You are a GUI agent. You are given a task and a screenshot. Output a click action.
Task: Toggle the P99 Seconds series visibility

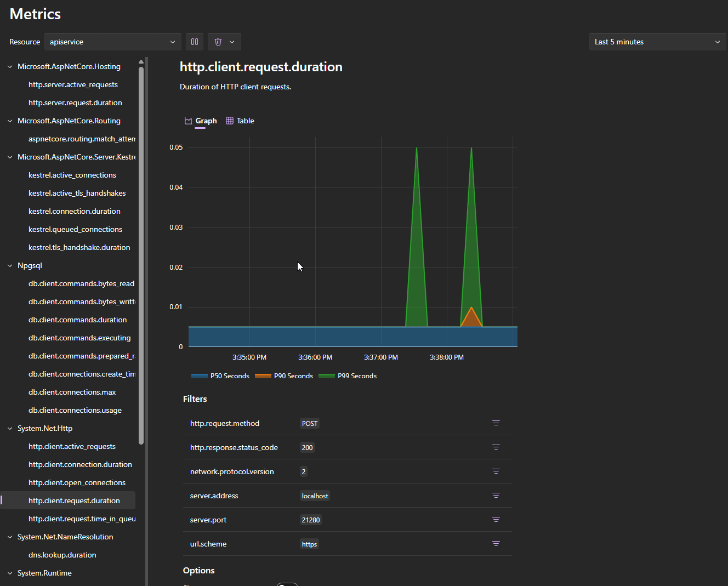(x=348, y=376)
